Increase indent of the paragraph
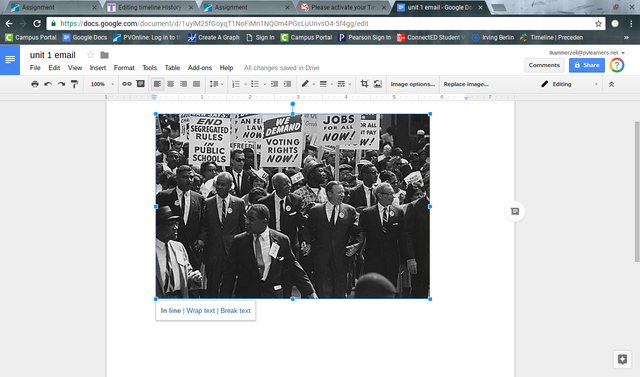 (287, 84)
